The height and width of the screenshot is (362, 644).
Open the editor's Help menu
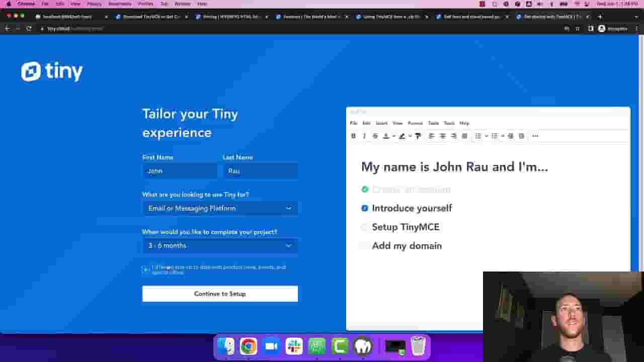pos(464,123)
